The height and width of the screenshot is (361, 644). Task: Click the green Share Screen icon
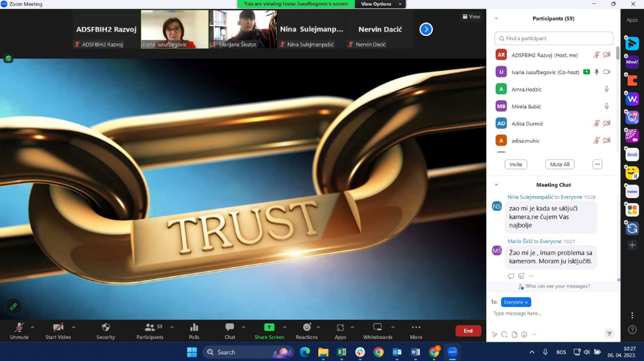269,327
